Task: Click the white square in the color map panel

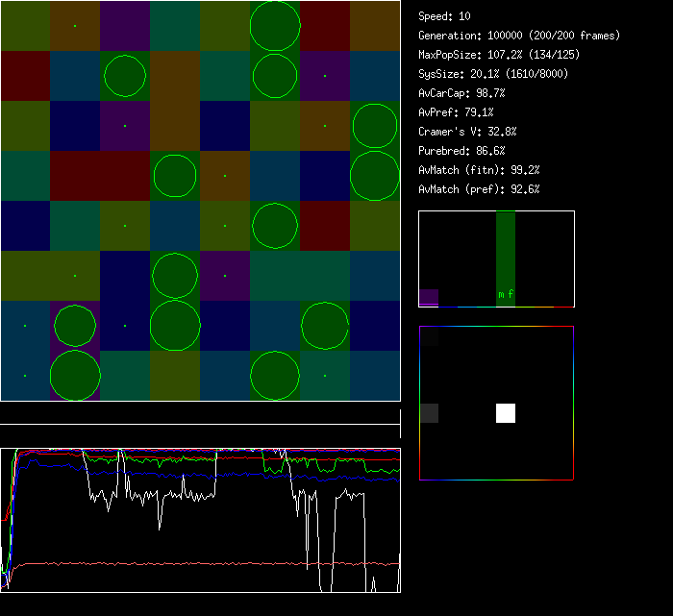Action: [506, 413]
